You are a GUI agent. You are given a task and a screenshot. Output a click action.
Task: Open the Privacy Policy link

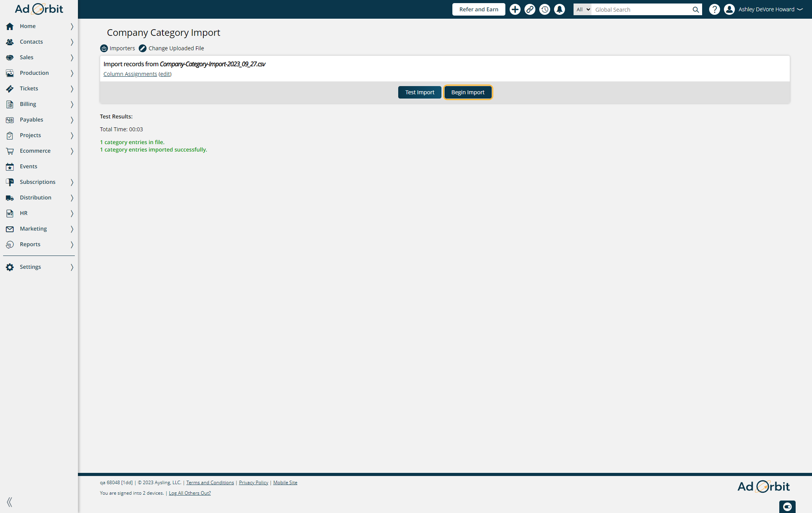pos(254,483)
